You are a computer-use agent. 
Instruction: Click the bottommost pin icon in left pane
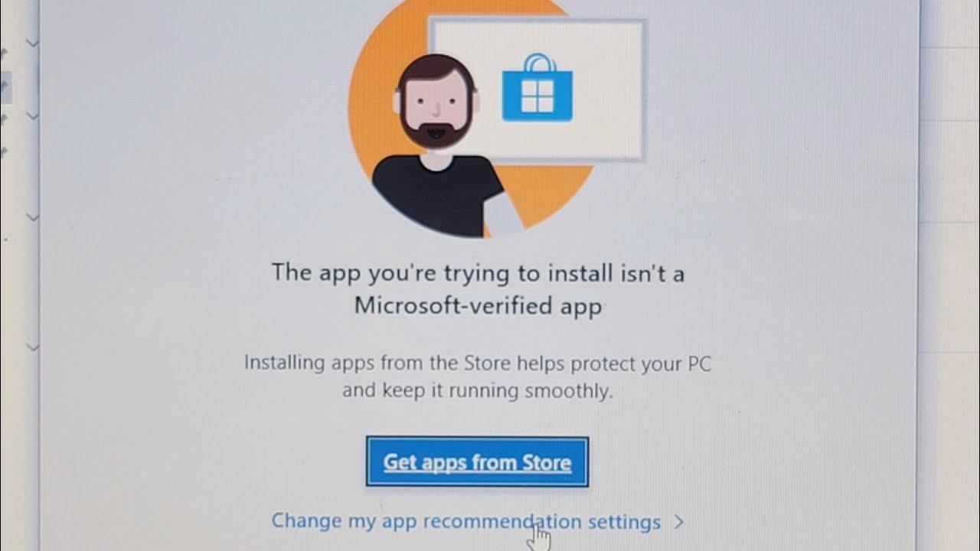(4, 151)
